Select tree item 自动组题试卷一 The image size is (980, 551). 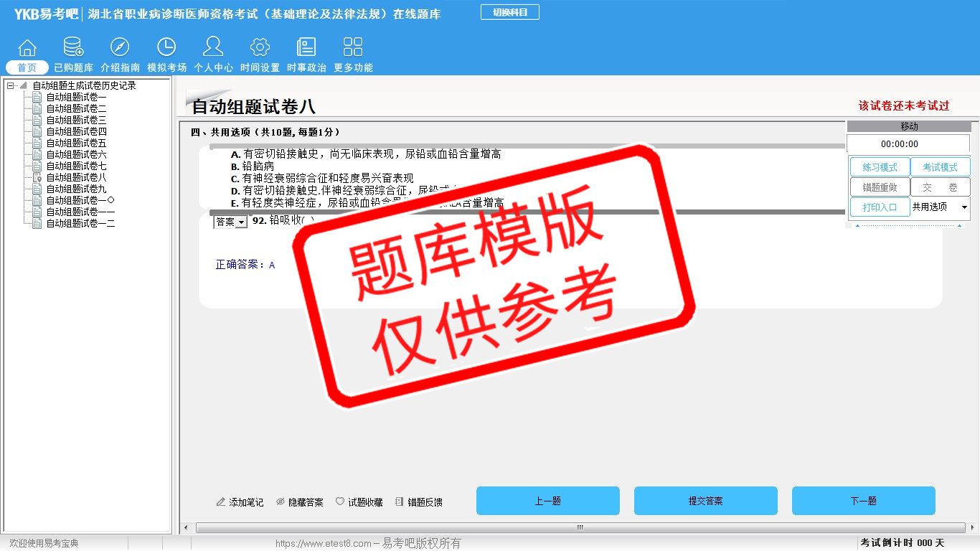click(76, 97)
